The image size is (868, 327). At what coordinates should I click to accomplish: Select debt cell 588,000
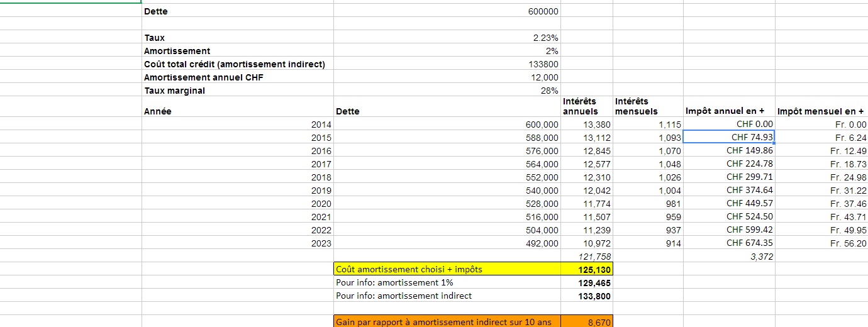[x=447, y=138]
